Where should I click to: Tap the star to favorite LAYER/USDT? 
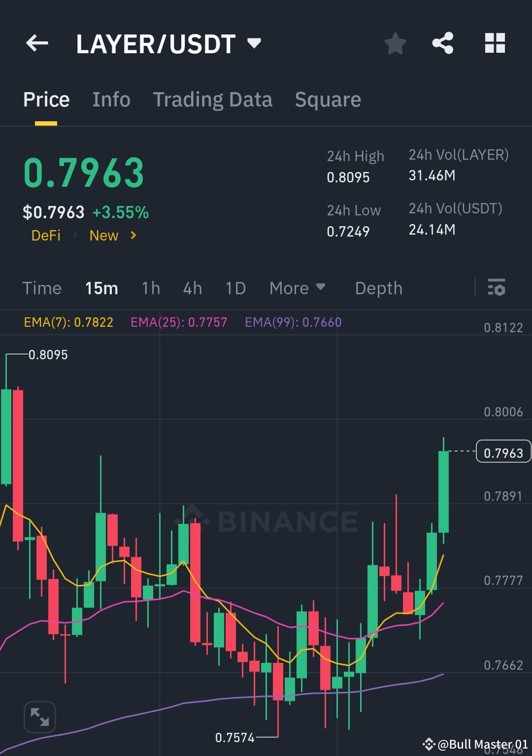396,43
